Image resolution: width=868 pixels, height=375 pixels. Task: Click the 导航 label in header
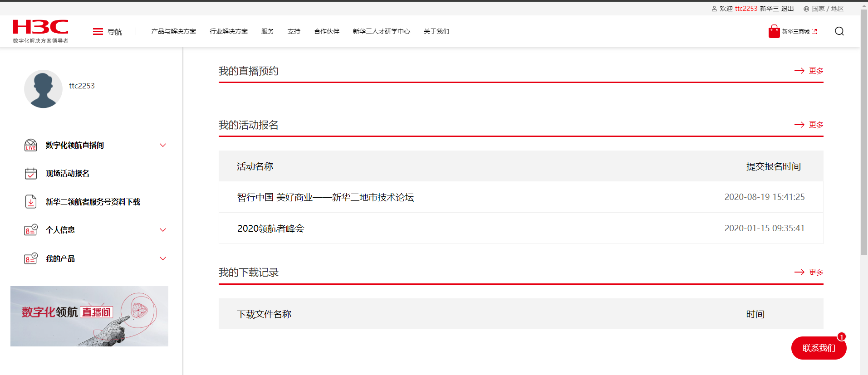(115, 32)
